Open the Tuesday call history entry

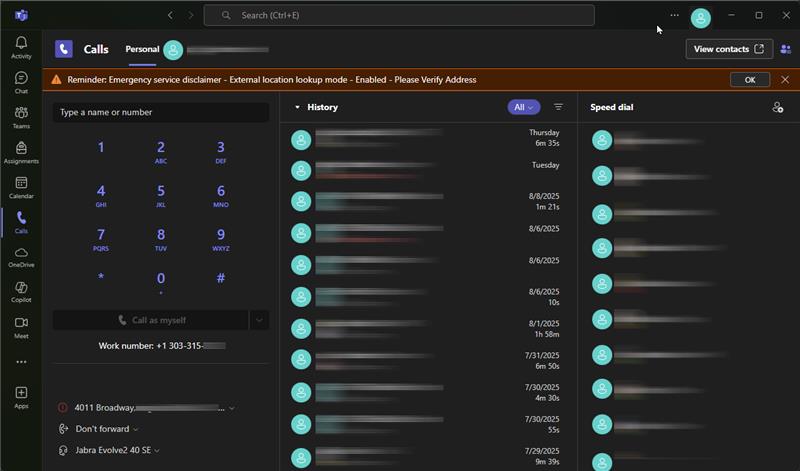point(428,170)
